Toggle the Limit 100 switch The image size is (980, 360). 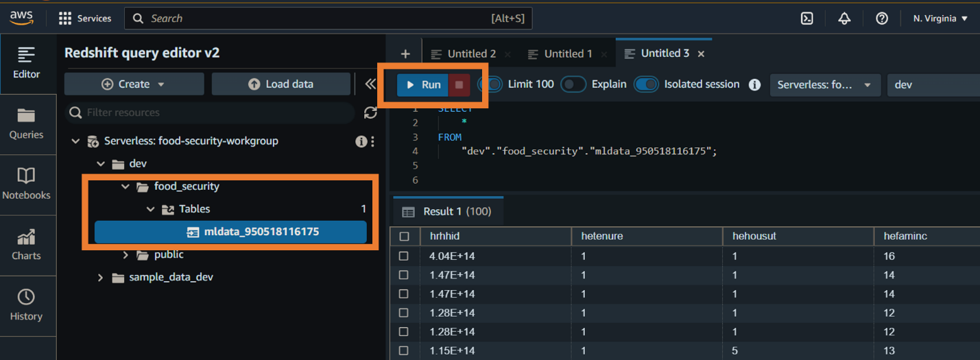[490, 84]
